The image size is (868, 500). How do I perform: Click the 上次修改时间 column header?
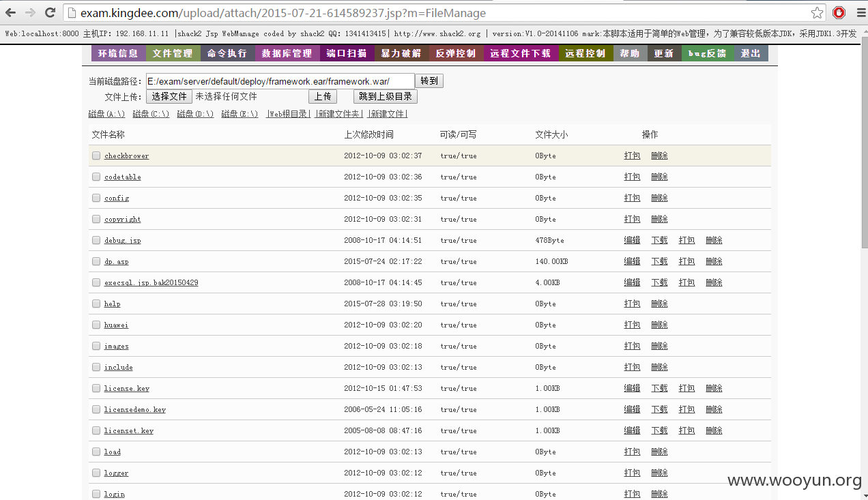(368, 134)
